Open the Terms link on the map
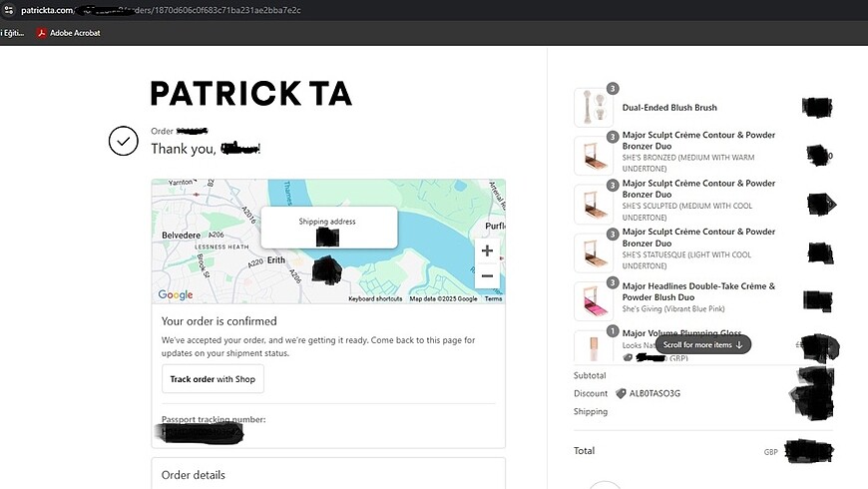The image size is (868, 489). (493, 298)
